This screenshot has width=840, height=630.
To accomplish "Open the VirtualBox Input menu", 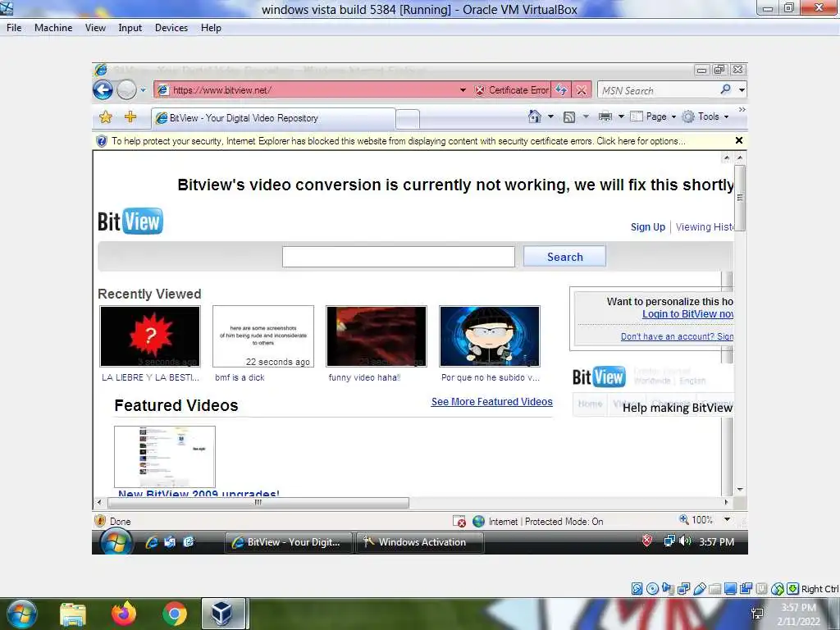I will coord(130,28).
